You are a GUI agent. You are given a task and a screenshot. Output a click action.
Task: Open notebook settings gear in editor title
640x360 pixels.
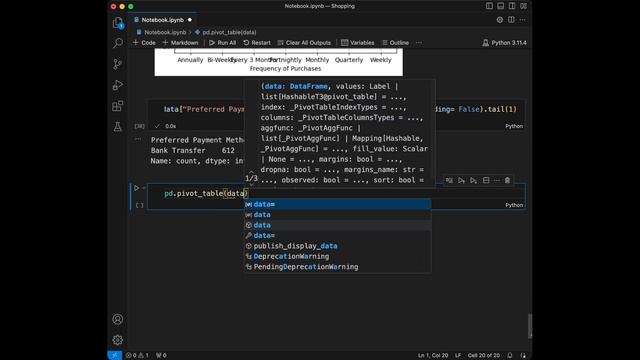tap(500, 20)
